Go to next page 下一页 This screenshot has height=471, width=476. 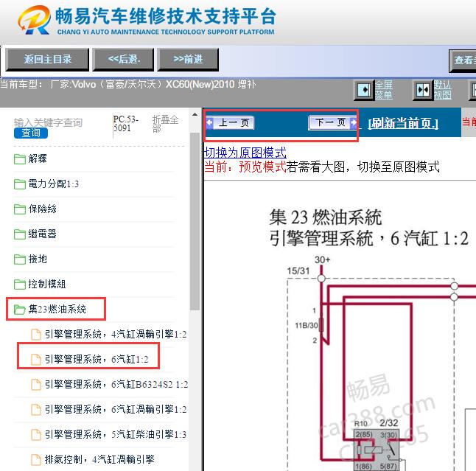[x=333, y=122]
